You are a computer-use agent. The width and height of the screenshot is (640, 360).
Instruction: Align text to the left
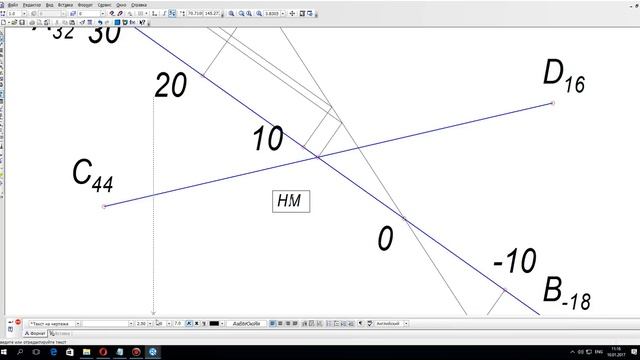[x=272, y=324]
